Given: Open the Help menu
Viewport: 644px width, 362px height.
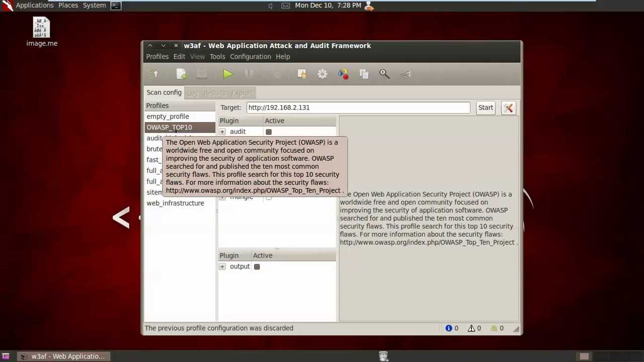Looking at the screenshot, I should [x=283, y=57].
